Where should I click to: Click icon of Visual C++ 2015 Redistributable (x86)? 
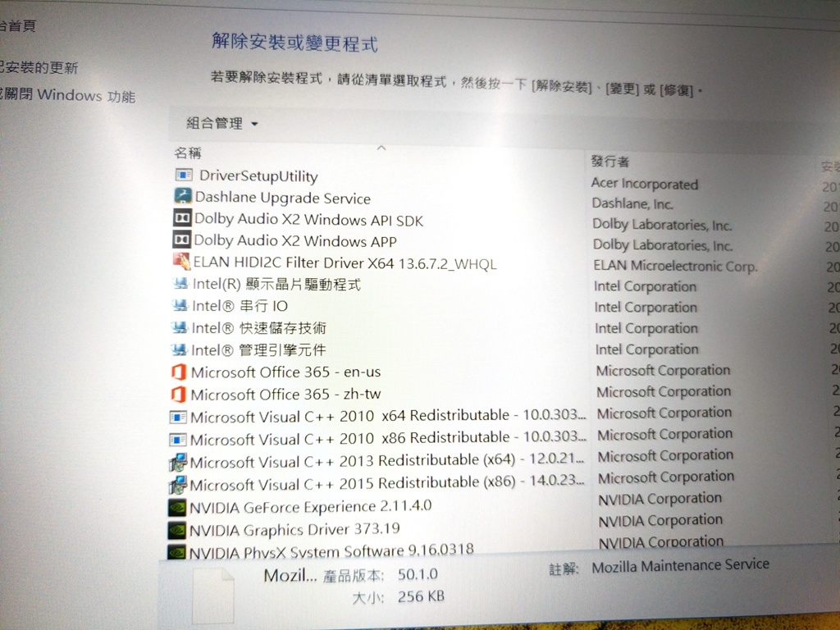pyautogui.click(x=177, y=485)
